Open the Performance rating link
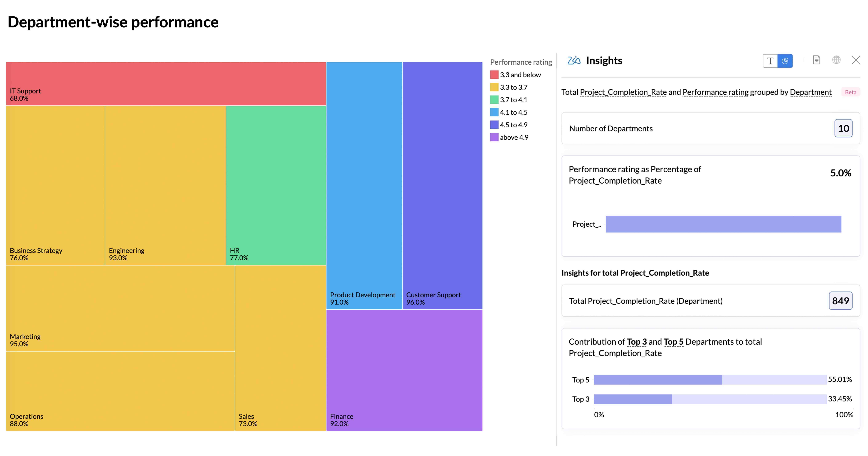This screenshot has height=456, width=868. [715, 92]
